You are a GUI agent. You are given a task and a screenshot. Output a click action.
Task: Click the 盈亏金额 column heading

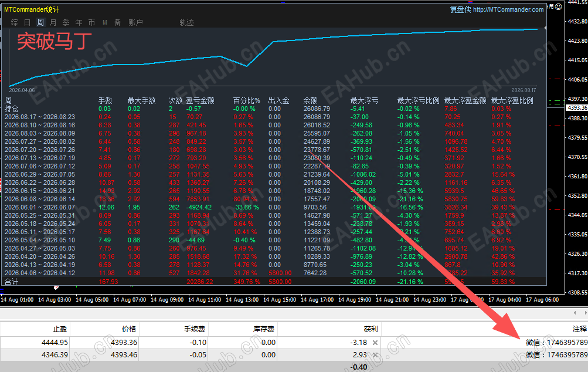(200, 100)
